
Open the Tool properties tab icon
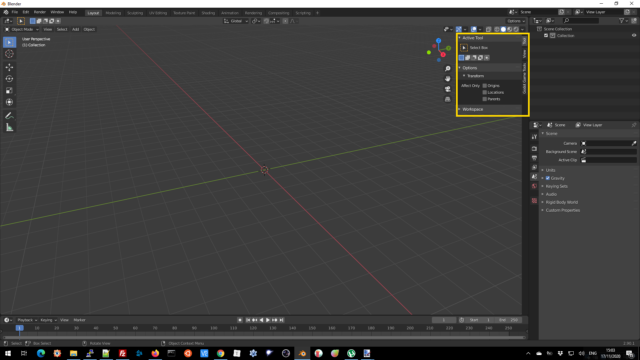[534, 137]
